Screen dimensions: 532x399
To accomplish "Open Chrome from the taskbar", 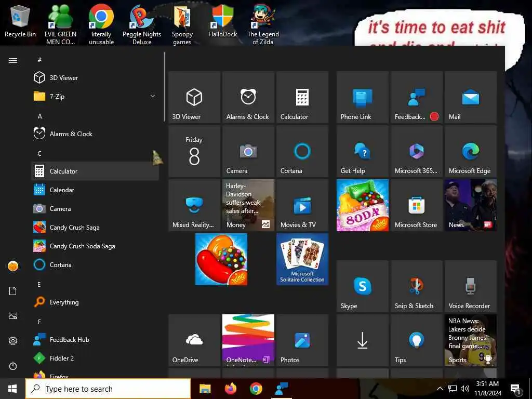I will pos(256,389).
